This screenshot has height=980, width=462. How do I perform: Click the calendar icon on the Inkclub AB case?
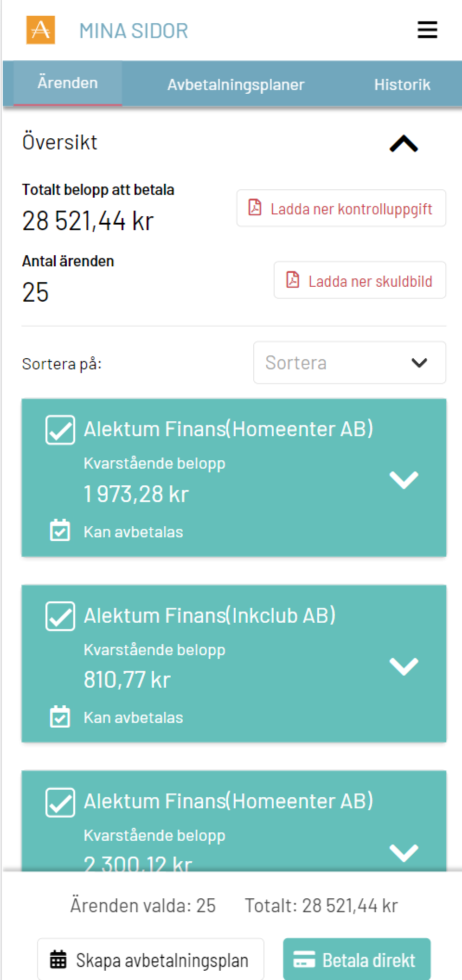click(x=60, y=716)
